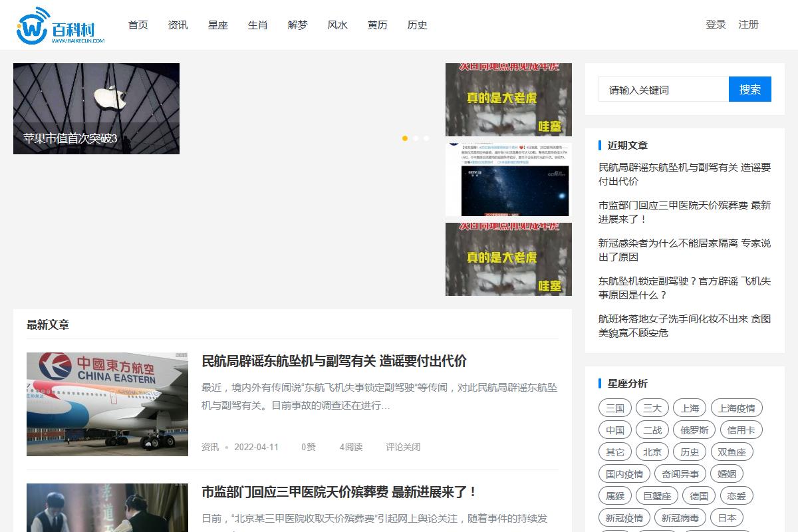Click the first article excerpt text

[x=380, y=396]
